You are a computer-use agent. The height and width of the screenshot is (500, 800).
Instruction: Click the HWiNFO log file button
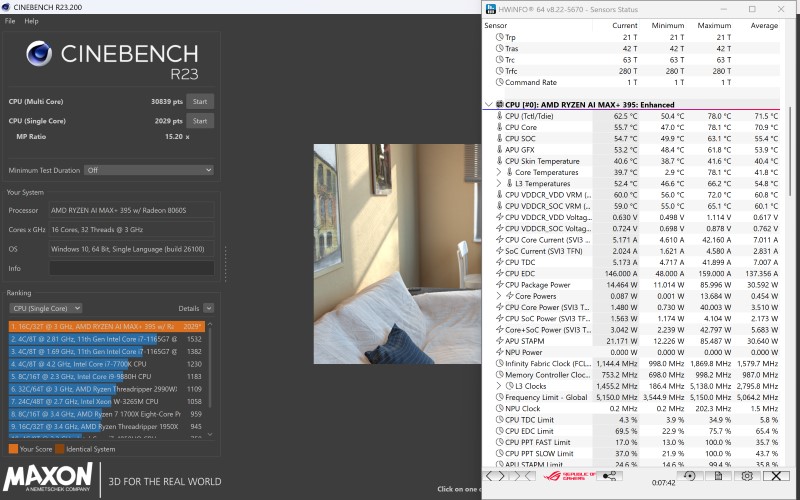point(718,476)
